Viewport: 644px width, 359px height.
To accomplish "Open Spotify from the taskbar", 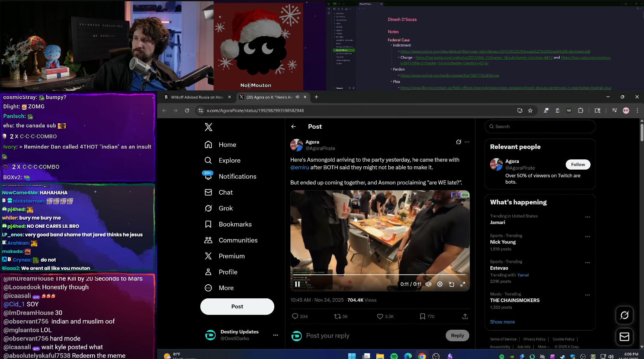I will click(x=394, y=356).
